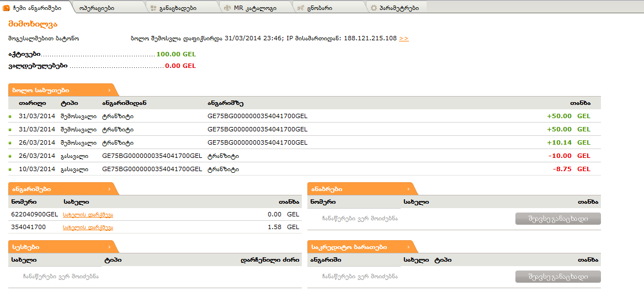This screenshot has width=644, height=302.
Task: Expand the ანგარიშები section arrow
Action: click(109, 189)
